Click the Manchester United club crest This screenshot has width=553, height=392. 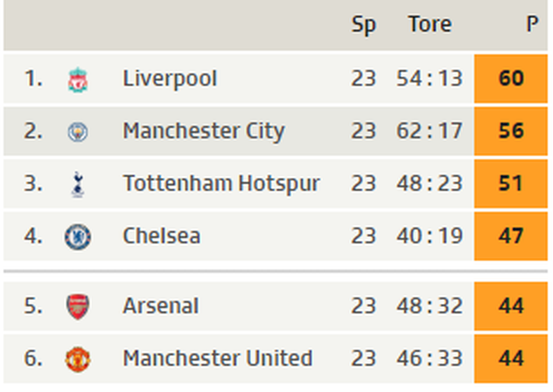pos(78,359)
